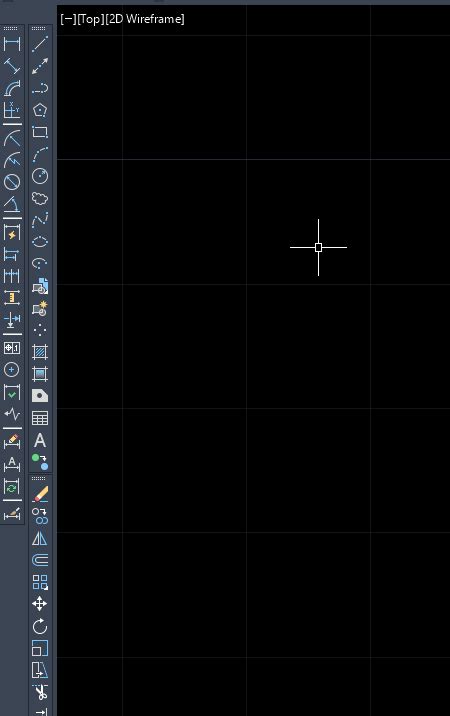
Task: Open the [-] viewport controls menu
Action: coord(68,19)
